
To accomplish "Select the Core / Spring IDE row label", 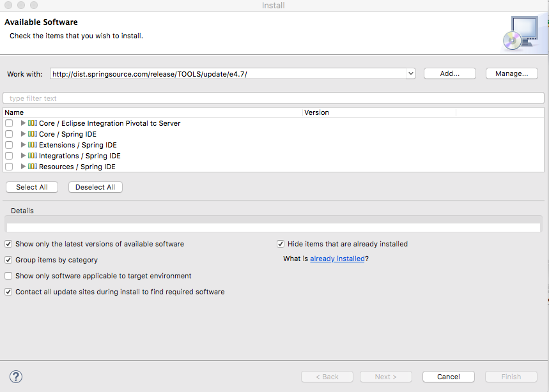I will tap(68, 134).
